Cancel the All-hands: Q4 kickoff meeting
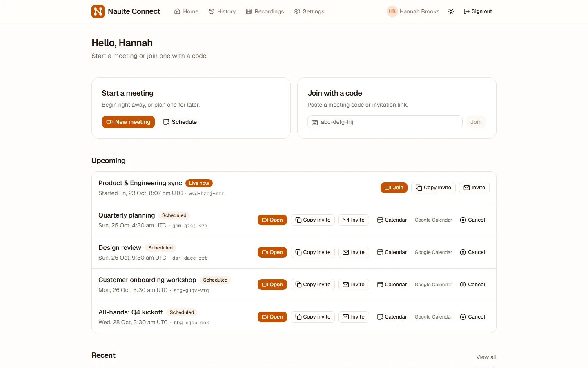 click(x=472, y=317)
